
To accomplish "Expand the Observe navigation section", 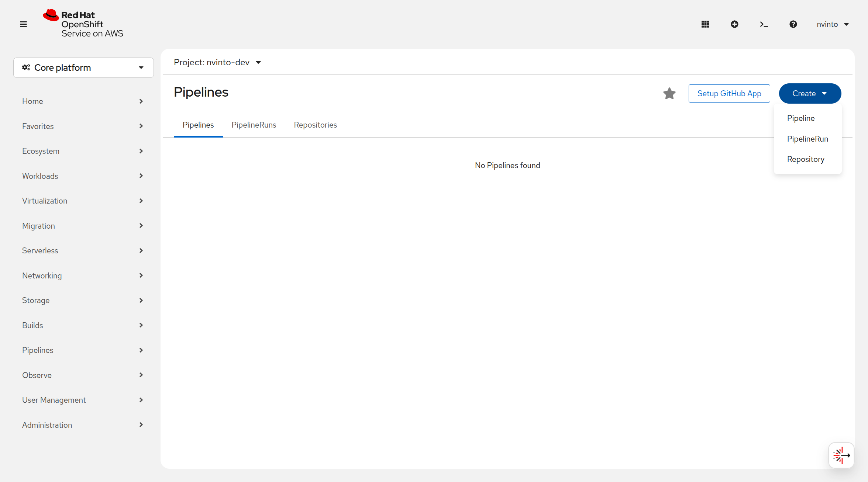I will click(x=83, y=375).
